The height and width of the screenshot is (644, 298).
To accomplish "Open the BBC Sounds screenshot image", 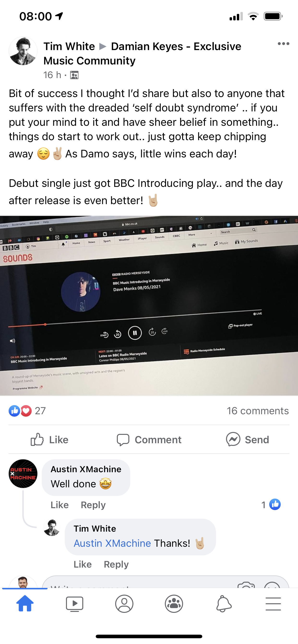I will click(x=149, y=305).
